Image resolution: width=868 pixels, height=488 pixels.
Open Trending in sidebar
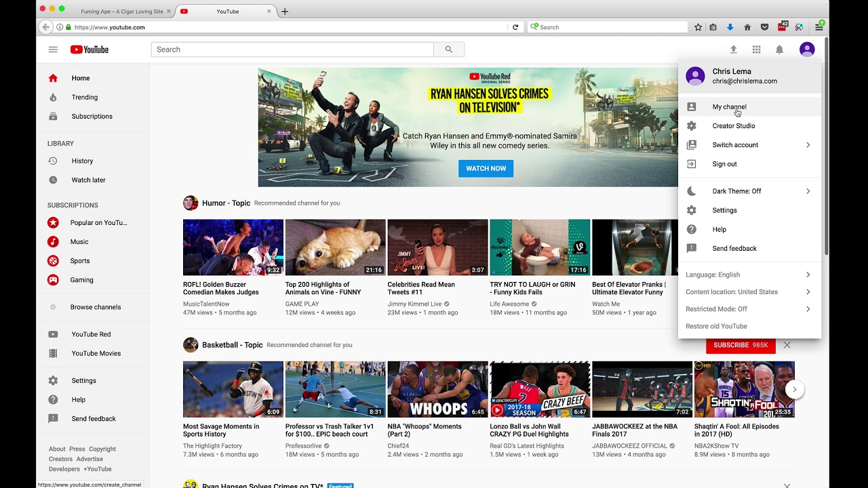pos(94,97)
